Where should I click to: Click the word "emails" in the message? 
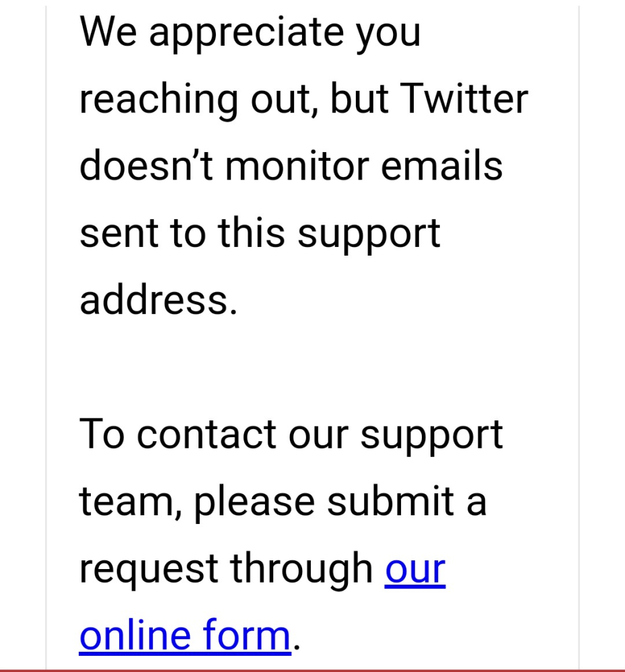click(441, 165)
